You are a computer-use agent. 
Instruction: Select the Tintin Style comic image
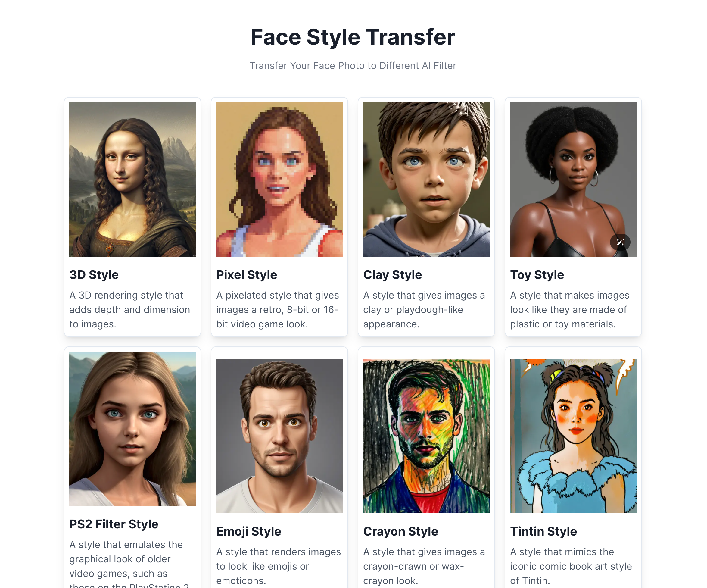573,436
